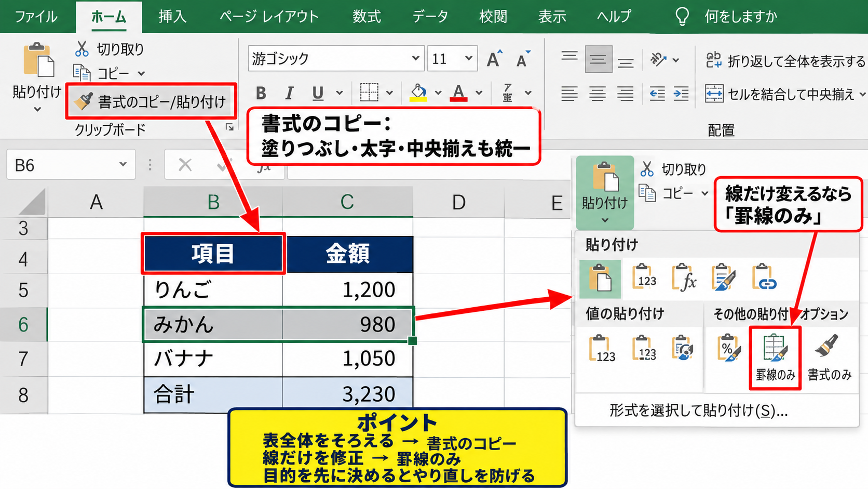The width and height of the screenshot is (868, 489).
Task: Toggle Italic formatting
Action: point(289,93)
